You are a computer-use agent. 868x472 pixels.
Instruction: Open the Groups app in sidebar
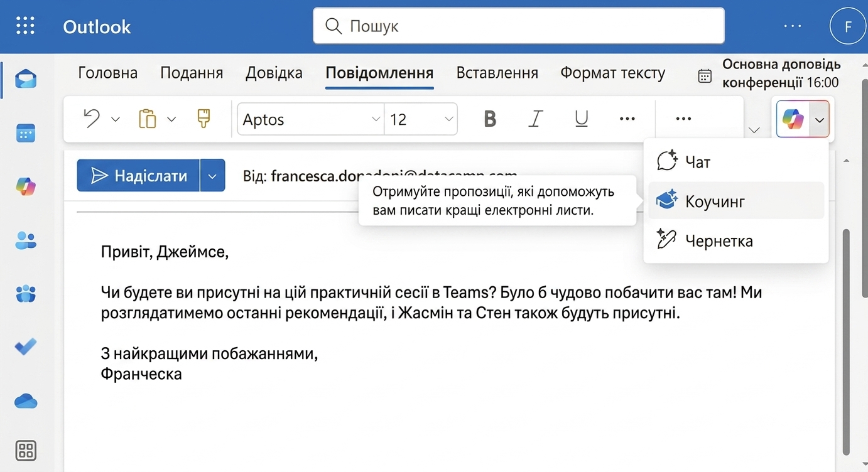tap(26, 293)
